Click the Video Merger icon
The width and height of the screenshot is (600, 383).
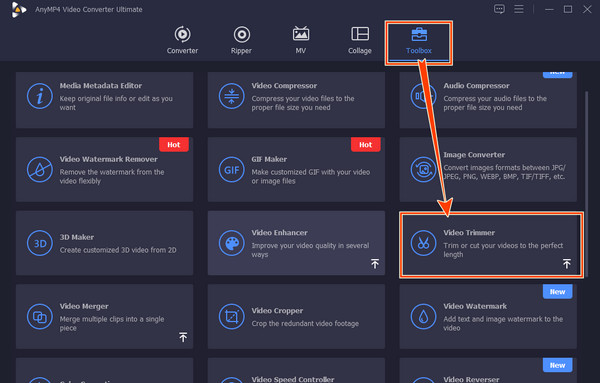tap(40, 316)
